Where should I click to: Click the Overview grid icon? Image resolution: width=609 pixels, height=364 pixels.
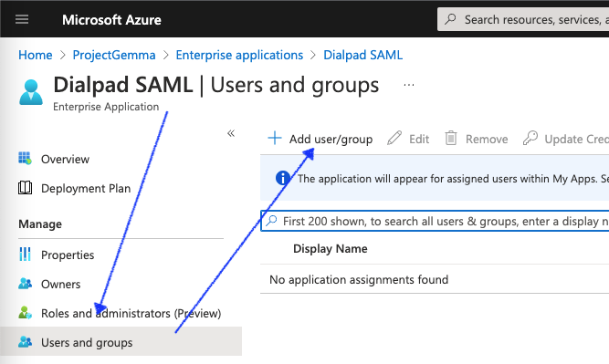point(25,159)
